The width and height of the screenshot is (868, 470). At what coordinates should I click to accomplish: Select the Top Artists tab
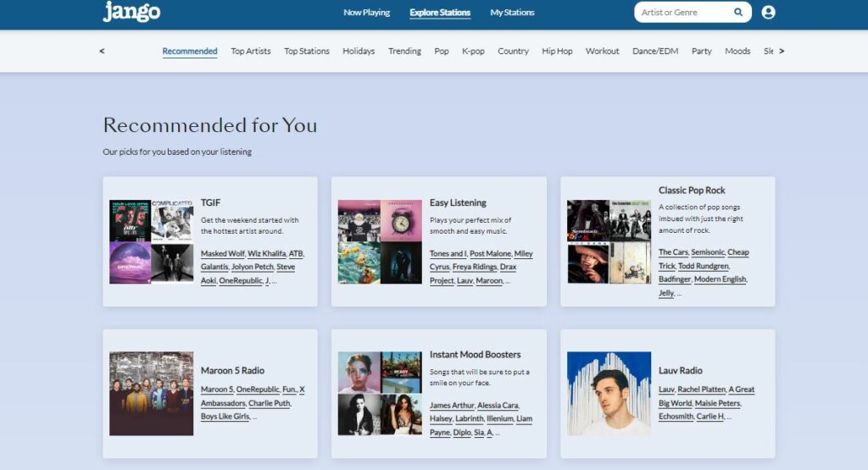pos(251,51)
